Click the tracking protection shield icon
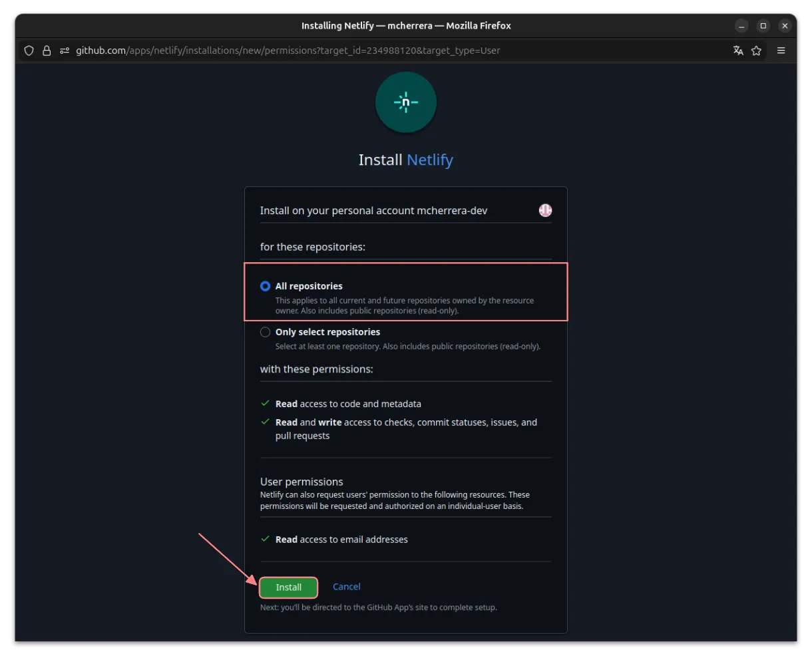812x658 pixels. (29, 51)
